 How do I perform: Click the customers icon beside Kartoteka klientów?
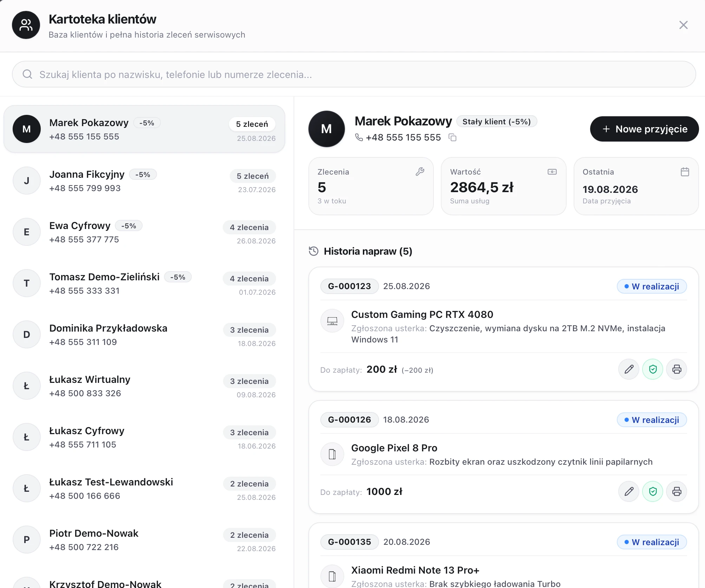click(x=26, y=25)
